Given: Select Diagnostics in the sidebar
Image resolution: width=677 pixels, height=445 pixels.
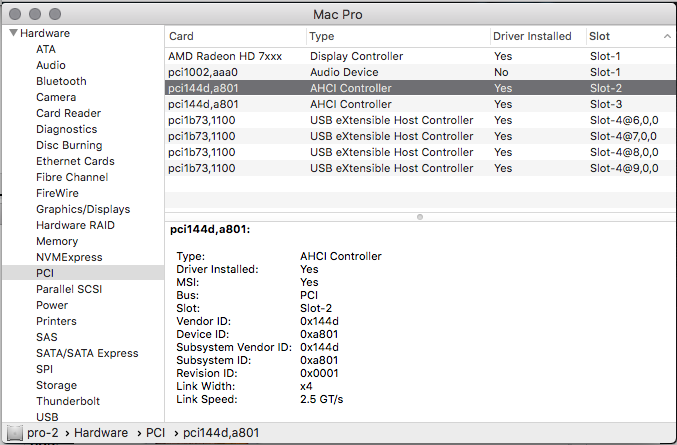Looking at the screenshot, I should pos(66,129).
